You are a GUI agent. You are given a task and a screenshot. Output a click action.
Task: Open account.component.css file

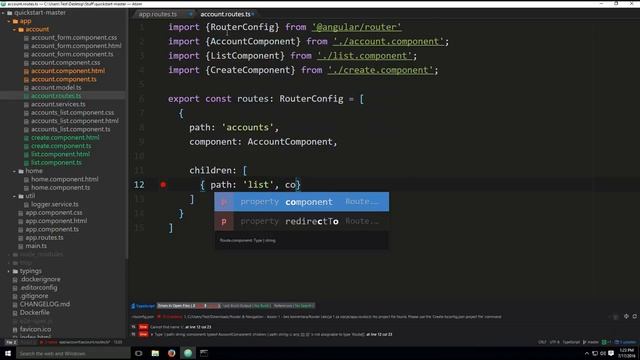point(66,63)
